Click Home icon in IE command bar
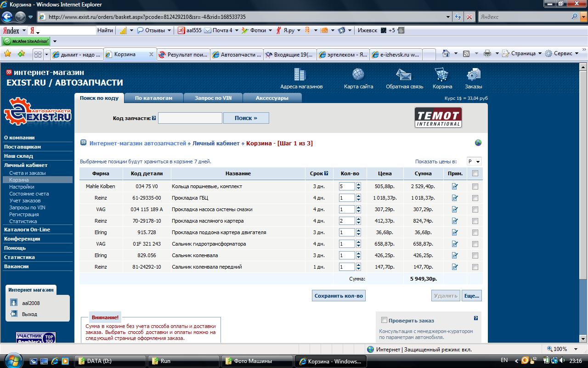Image resolution: width=588 pixels, height=368 pixels. click(446, 53)
